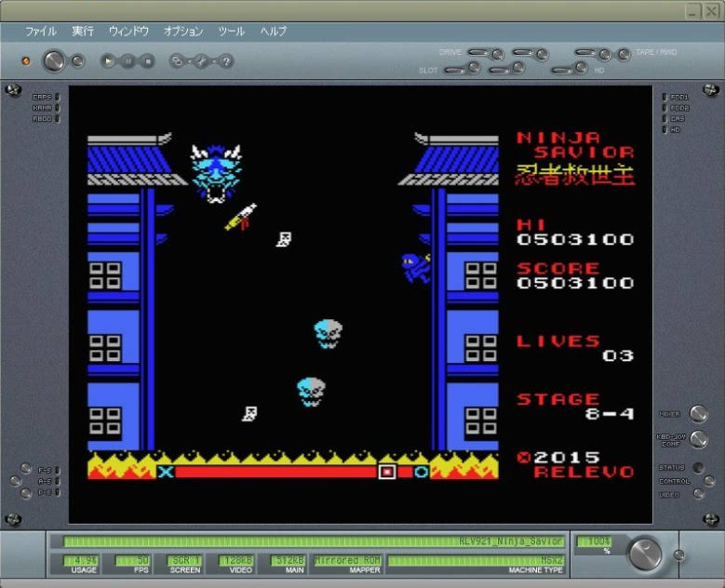Open the KBD-JOY CONF knob
Image resolution: width=725 pixels, height=588 pixels.
tap(699, 439)
